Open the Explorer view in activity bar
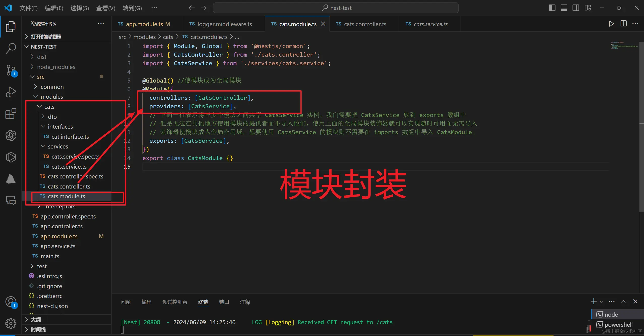The image size is (644, 336). tap(11, 27)
